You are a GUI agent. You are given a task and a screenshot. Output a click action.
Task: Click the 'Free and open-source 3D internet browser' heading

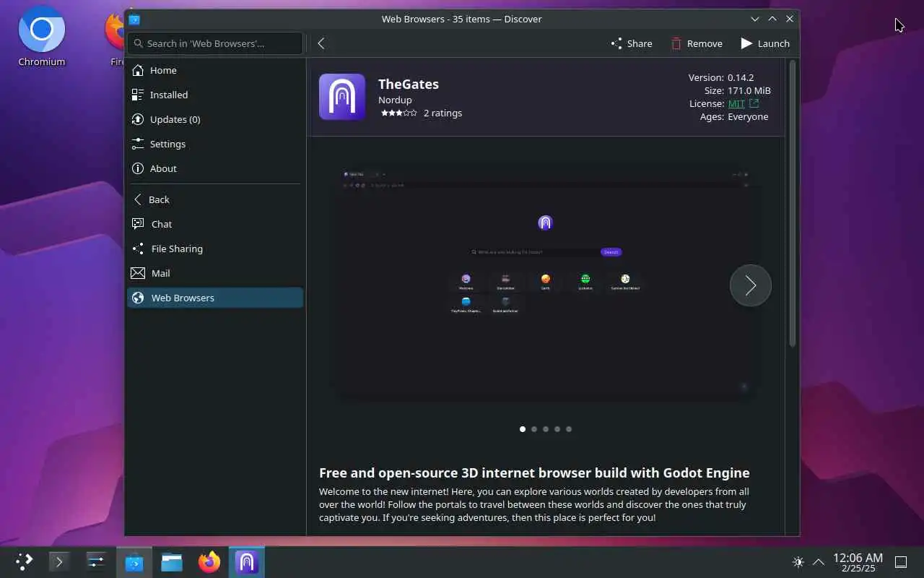tap(534, 473)
